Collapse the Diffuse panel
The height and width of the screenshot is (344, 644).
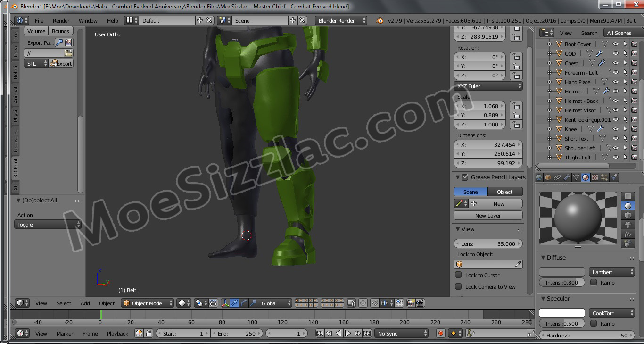pyautogui.click(x=543, y=257)
